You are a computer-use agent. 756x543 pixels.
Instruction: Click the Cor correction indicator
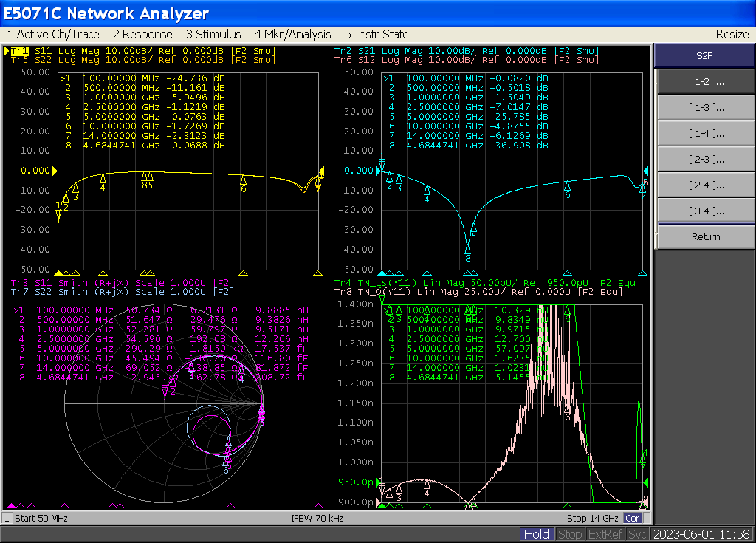pos(632,519)
